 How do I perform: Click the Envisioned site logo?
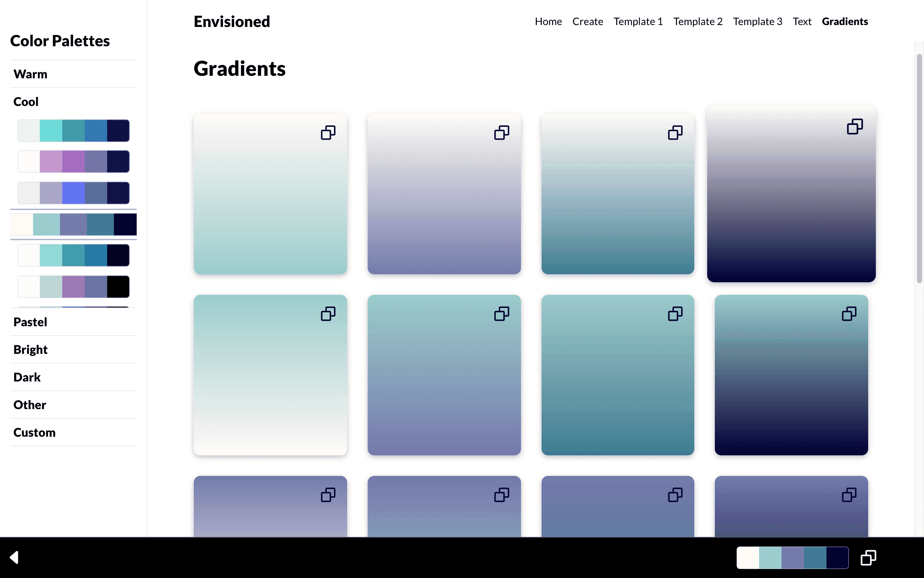coord(232,22)
